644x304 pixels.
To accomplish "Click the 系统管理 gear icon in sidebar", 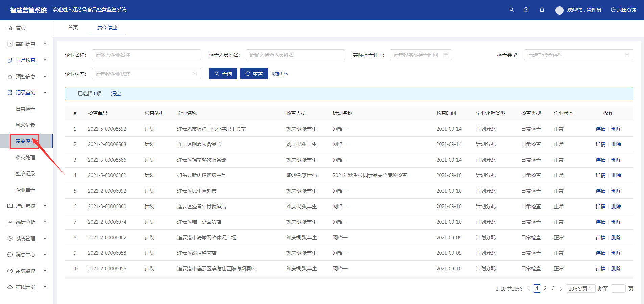I will coord(10,239).
